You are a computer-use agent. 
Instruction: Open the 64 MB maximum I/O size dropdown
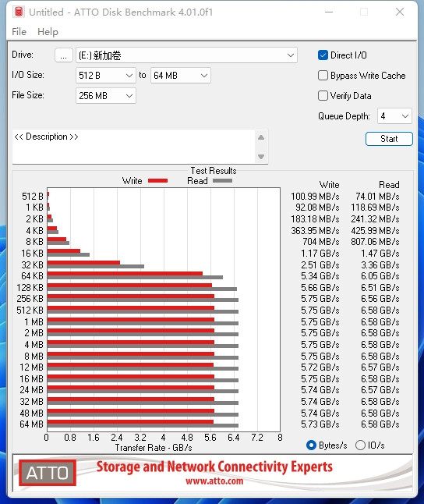(181, 76)
